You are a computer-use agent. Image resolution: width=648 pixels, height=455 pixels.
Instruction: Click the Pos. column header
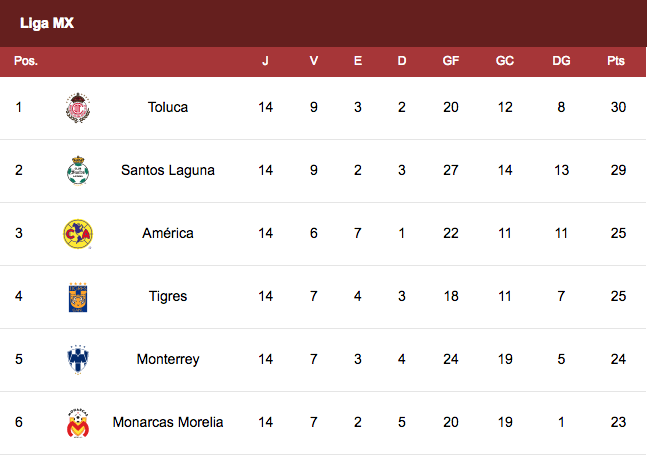(x=26, y=61)
